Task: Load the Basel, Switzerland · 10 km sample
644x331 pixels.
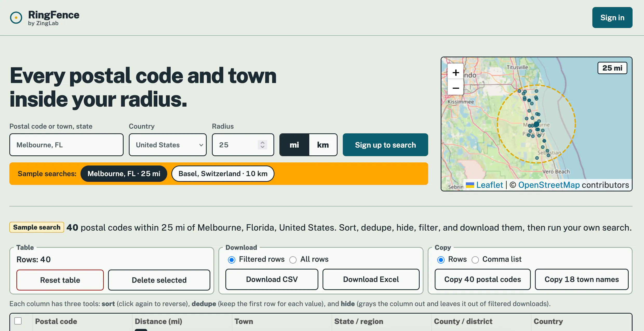Action: pos(223,174)
